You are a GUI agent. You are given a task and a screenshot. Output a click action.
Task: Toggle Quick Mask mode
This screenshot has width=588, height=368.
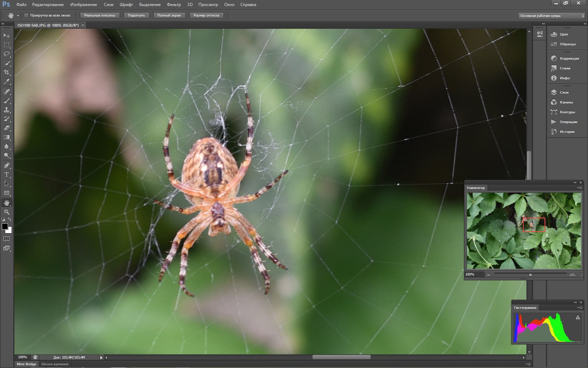[7, 239]
